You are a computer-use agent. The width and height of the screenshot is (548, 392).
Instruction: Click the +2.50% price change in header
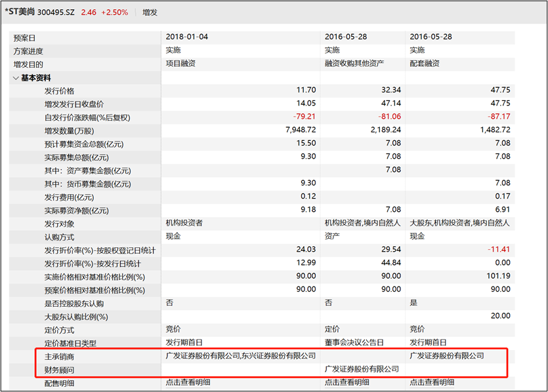pos(115,12)
